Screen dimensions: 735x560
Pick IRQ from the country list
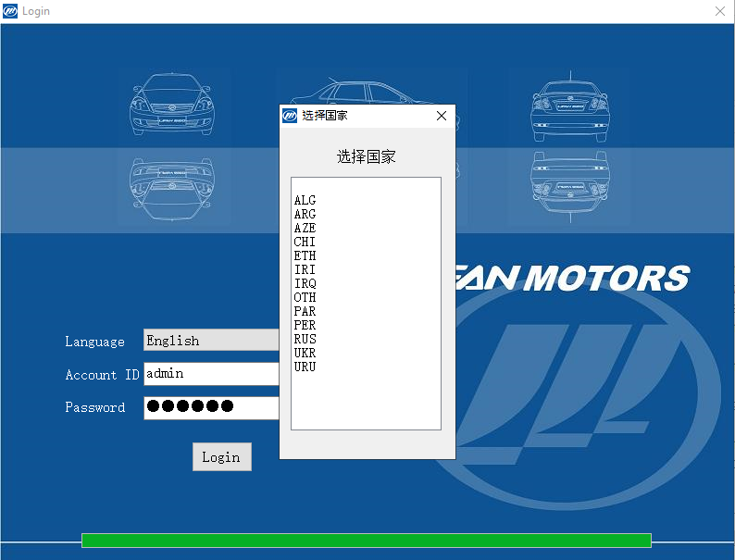[305, 283]
